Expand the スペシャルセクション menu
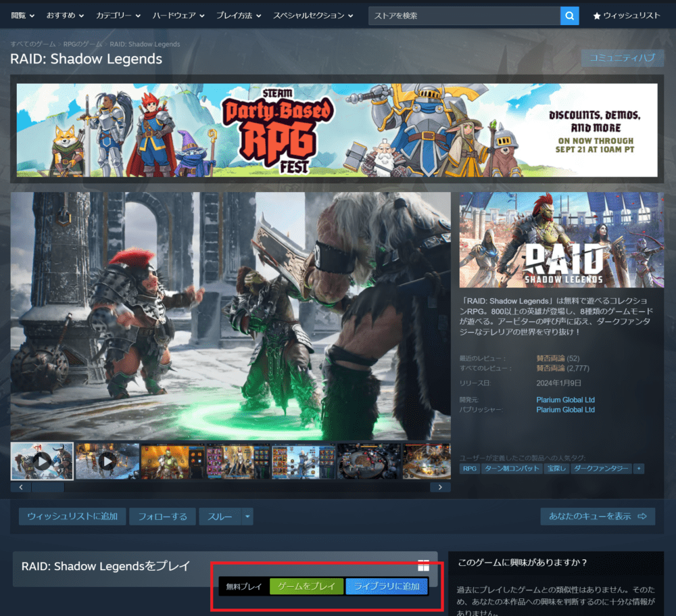Image resolution: width=676 pixels, height=616 pixels. [313, 16]
